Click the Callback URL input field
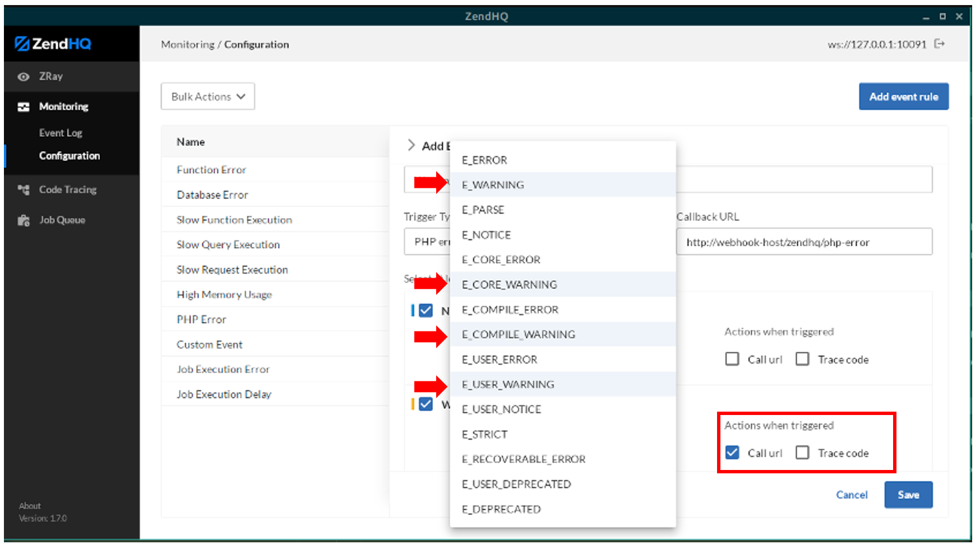The height and width of the screenshot is (544, 980). point(805,242)
